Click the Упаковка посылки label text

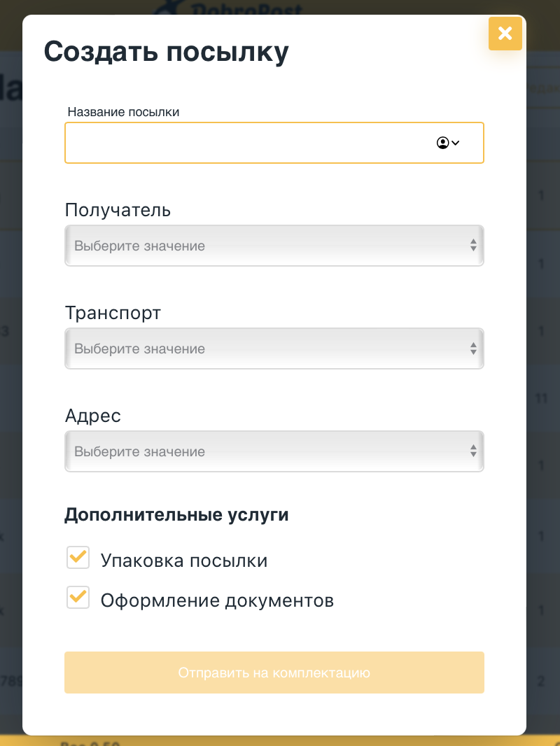pos(183,561)
